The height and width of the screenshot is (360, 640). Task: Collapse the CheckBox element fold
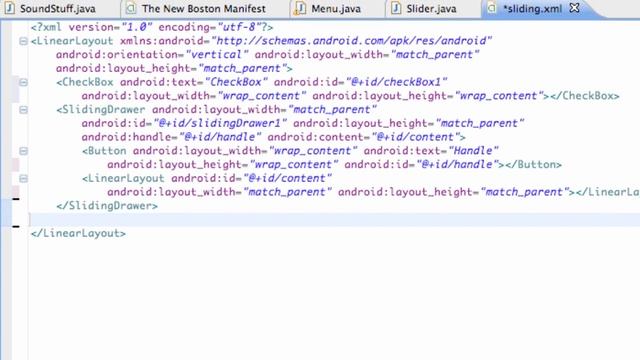pyautogui.click(x=23, y=82)
